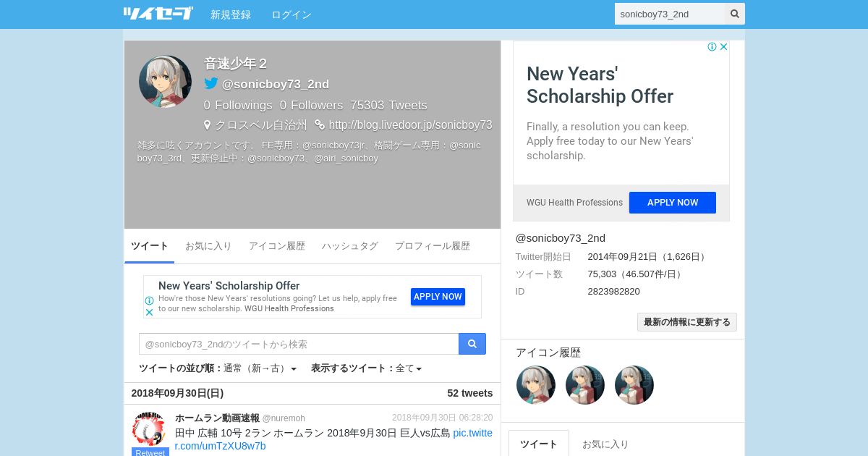Click the 最新の情報に更新する button
868x456 pixels.
pos(687,322)
